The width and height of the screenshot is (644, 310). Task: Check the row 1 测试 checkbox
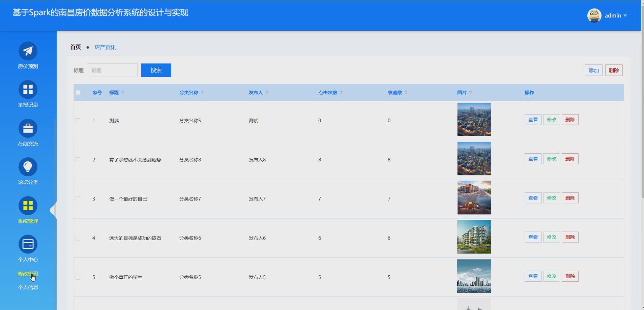point(78,121)
